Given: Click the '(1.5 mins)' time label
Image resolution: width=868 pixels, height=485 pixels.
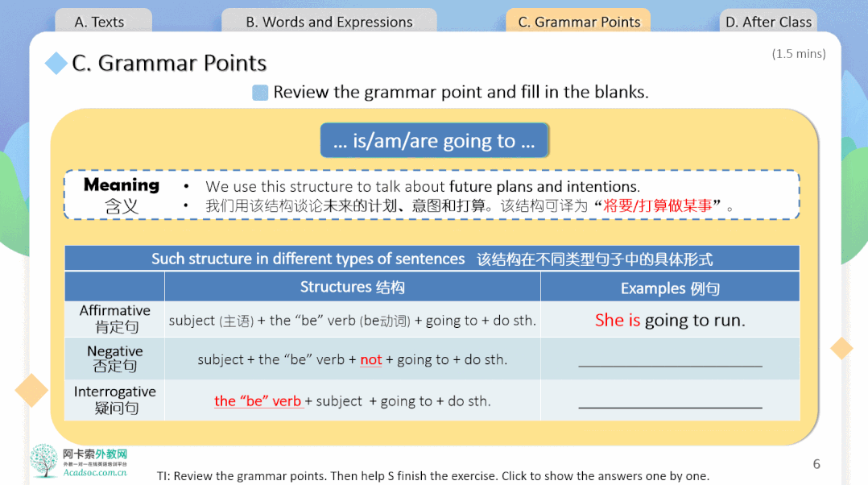Looking at the screenshot, I should 799,54.
